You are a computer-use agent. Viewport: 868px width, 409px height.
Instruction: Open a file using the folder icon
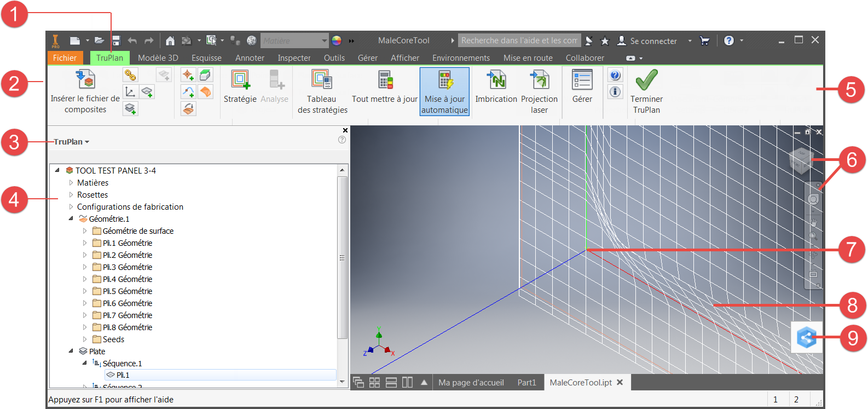point(99,41)
